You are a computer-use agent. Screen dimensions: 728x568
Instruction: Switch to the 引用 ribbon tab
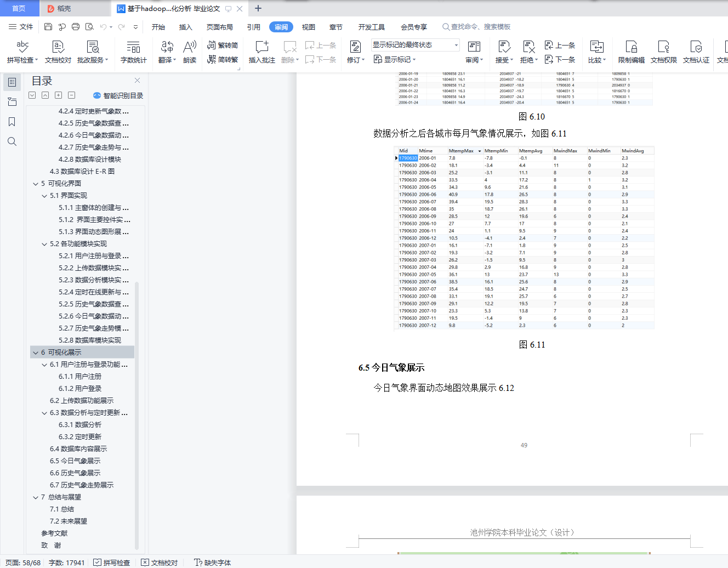pos(254,27)
